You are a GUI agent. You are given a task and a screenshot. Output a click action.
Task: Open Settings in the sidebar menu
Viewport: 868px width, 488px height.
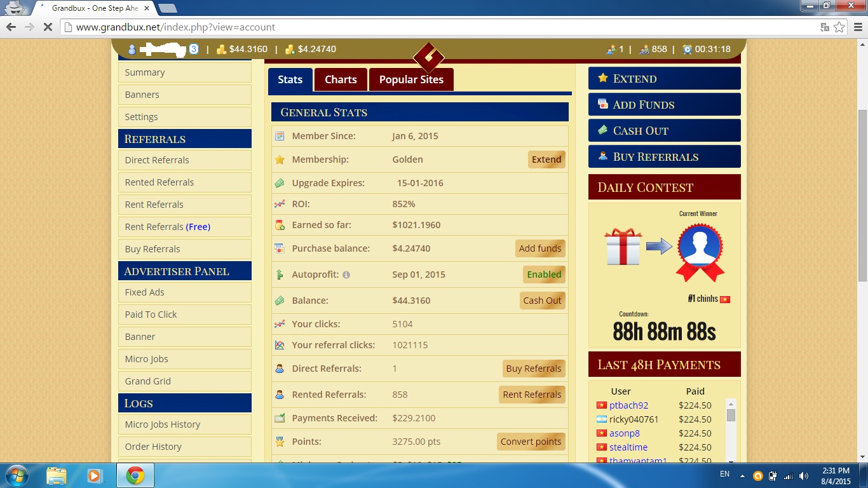185,117
